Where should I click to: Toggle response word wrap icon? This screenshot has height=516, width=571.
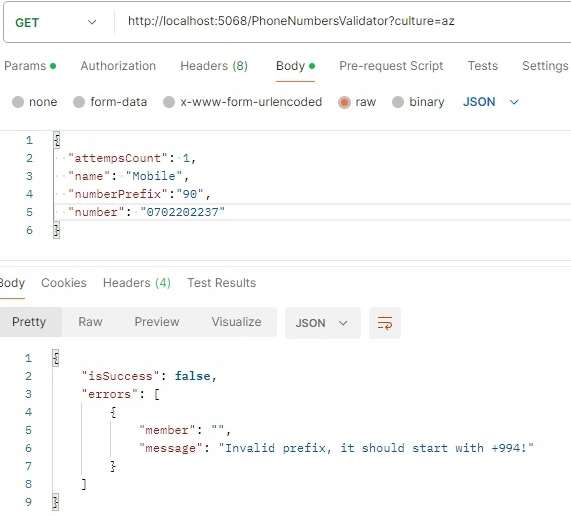(x=385, y=323)
